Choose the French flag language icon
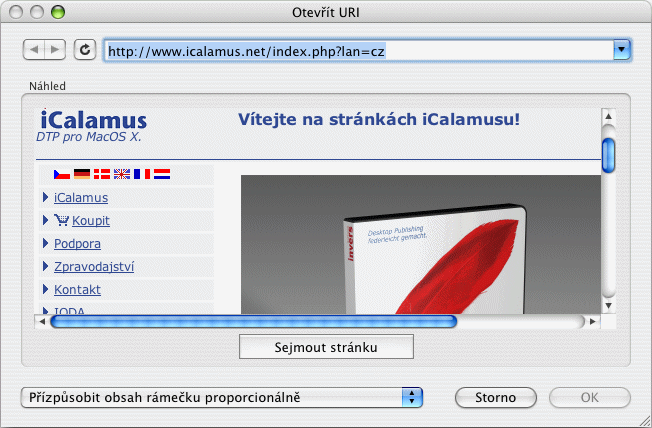This screenshot has height=428, width=652. coord(142,174)
